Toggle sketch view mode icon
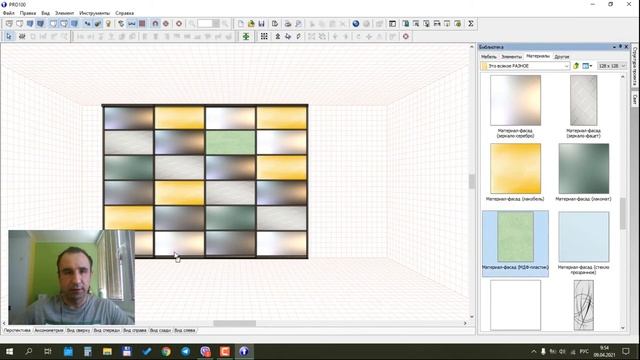The width and height of the screenshot is (640, 360). pyautogui.click(x=19, y=24)
